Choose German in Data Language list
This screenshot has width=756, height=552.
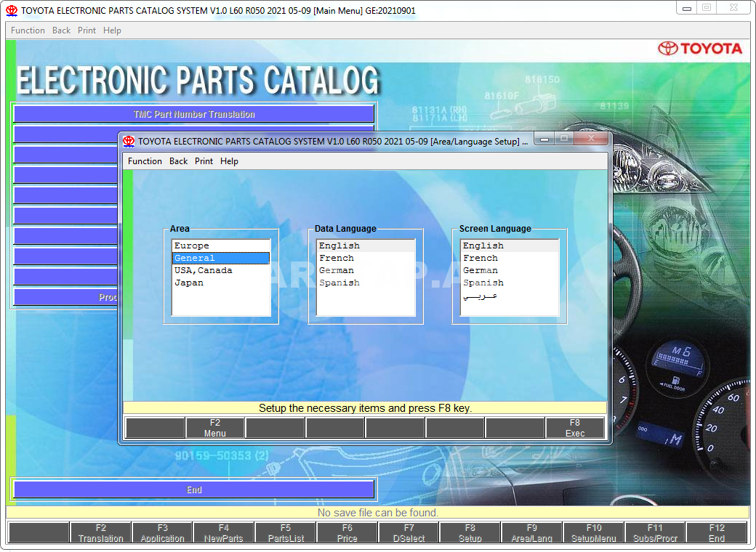[x=366, y=271]
